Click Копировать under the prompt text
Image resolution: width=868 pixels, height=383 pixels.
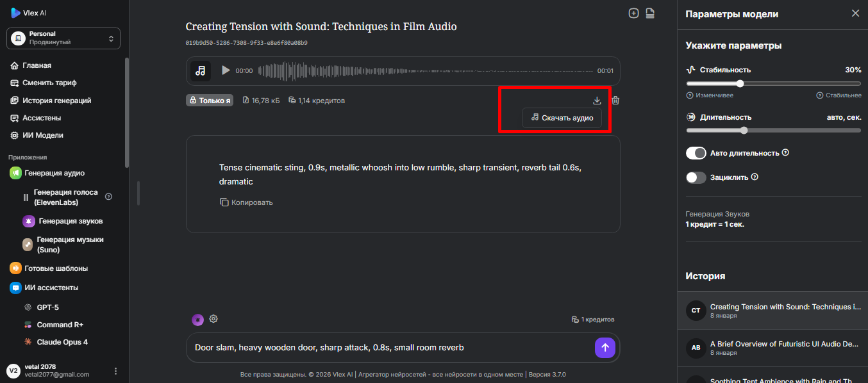tap(246, 202)
